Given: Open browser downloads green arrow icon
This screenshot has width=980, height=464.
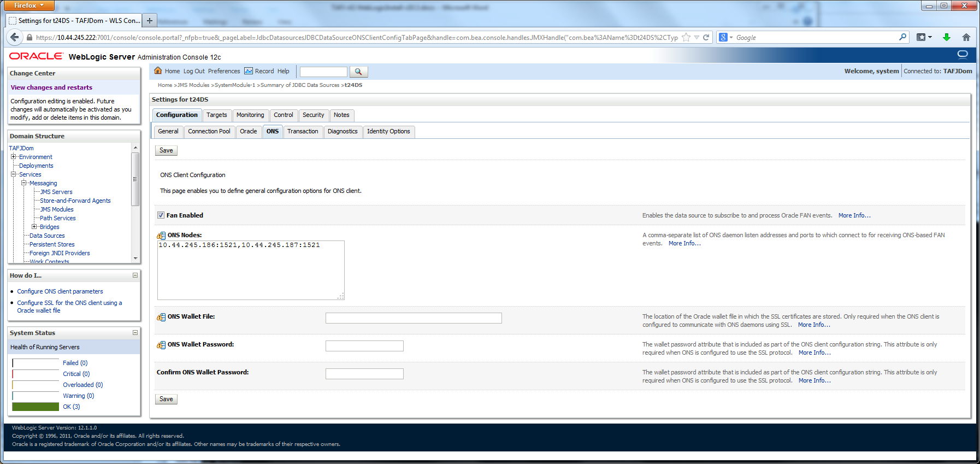Looking at the screenshot, I should [x=947, y=37].
